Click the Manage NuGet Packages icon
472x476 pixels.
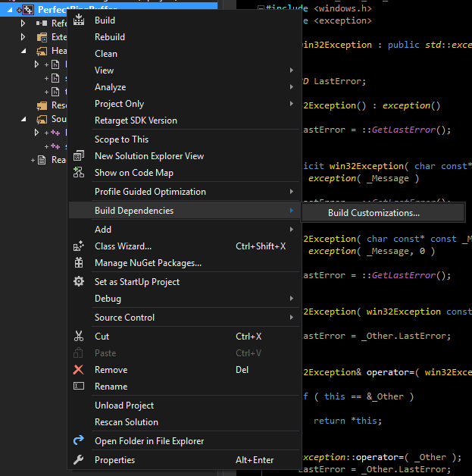(79, 262)
